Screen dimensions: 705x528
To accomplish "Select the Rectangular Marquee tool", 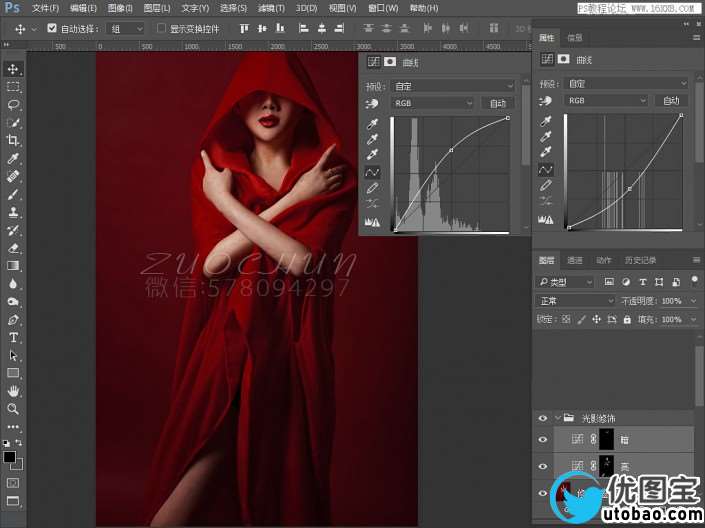I will tap(13, 86).
